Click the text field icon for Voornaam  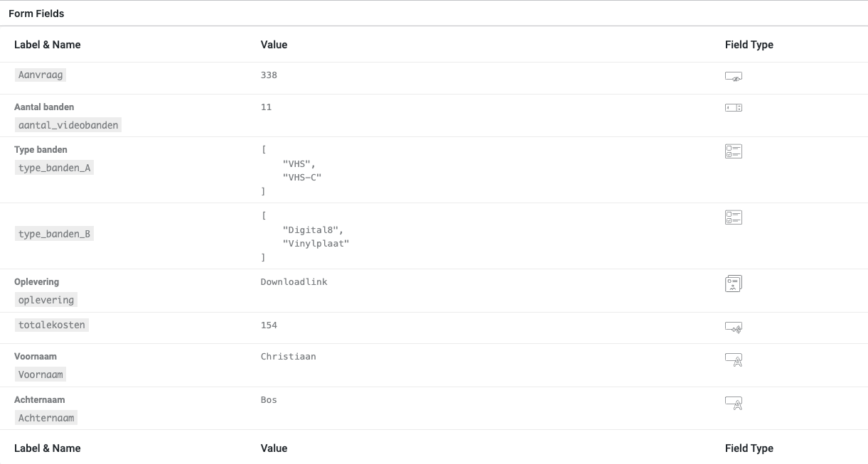pyautogui.click(x=734, y=360)
